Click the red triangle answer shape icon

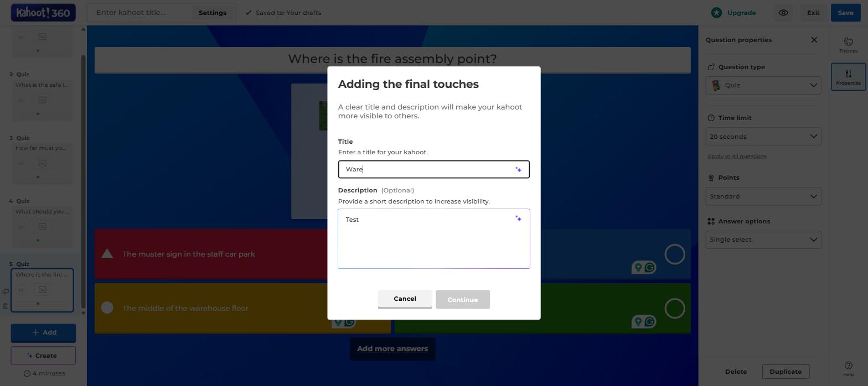(x=107, y=254)
